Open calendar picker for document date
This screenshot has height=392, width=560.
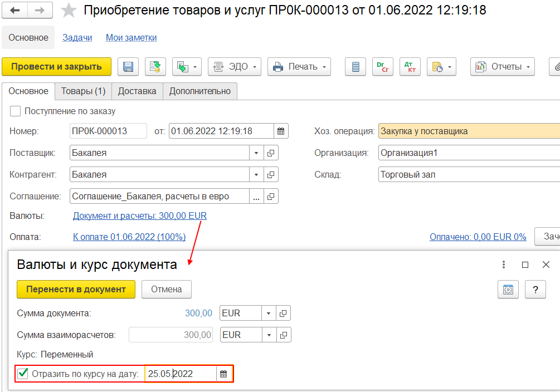point(281,131)
